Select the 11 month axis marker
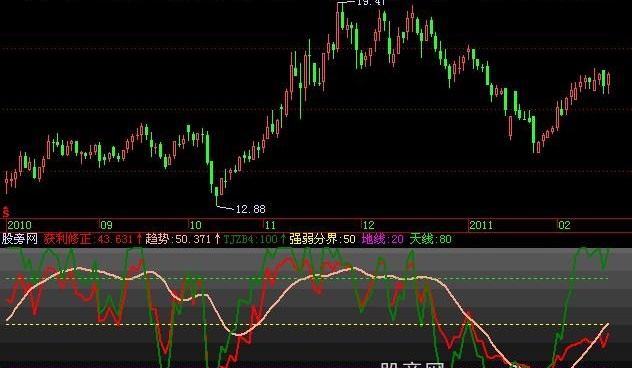 (x=270, y=225)
